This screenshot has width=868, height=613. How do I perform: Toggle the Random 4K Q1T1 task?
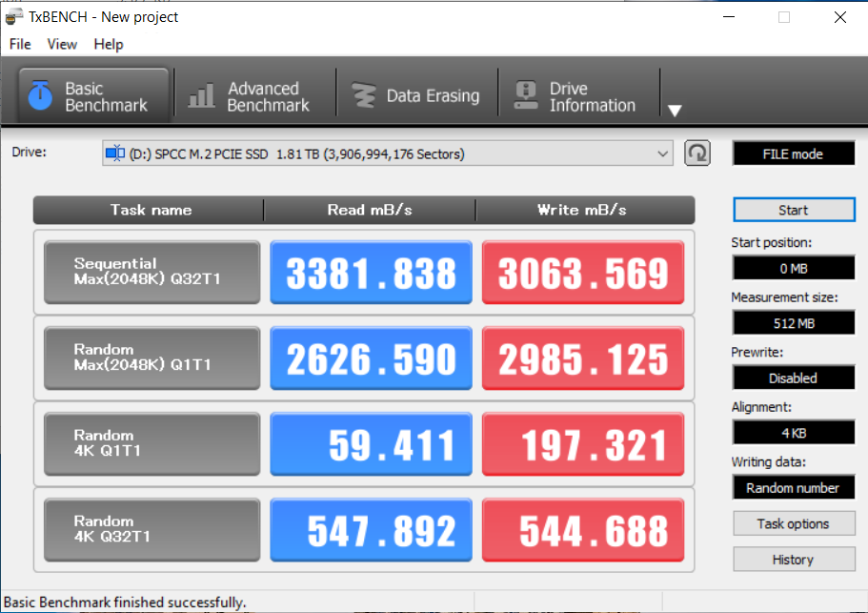[151, 443]
